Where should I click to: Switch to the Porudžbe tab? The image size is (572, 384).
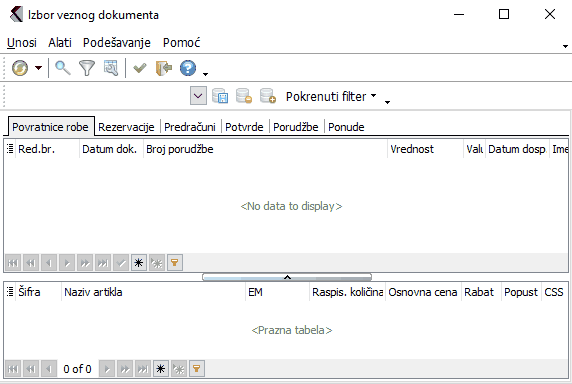pos(296,127)
